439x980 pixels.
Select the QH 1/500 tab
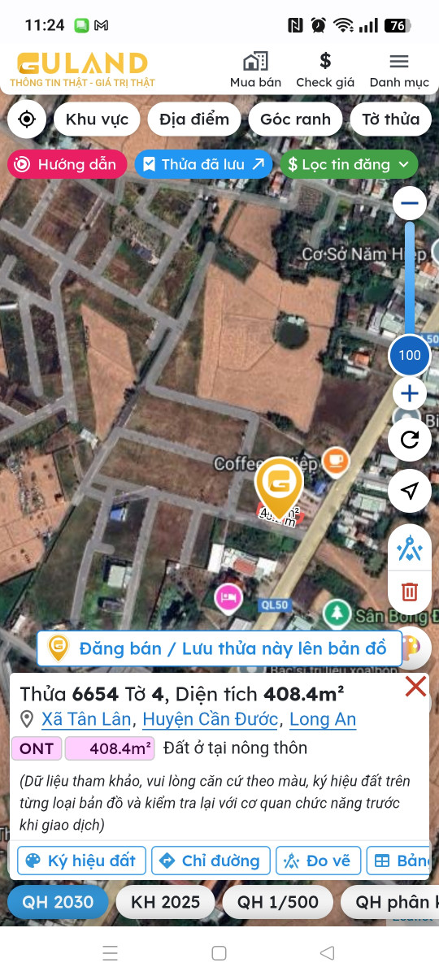[276, 902]
